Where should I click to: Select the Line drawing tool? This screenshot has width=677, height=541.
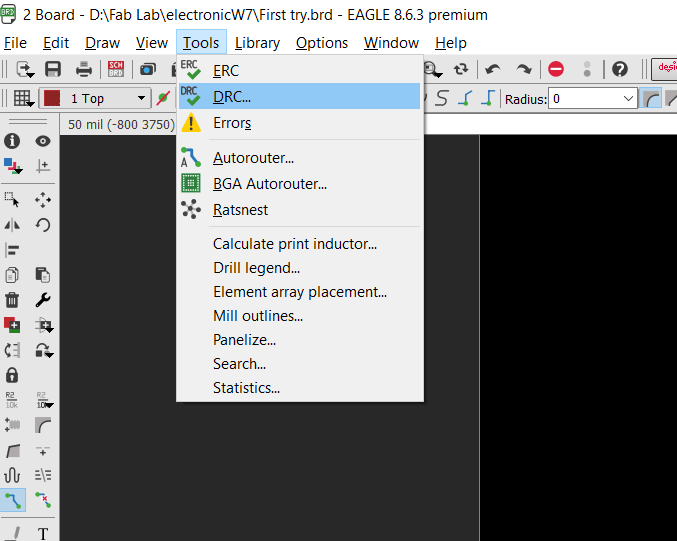point(12,534)
